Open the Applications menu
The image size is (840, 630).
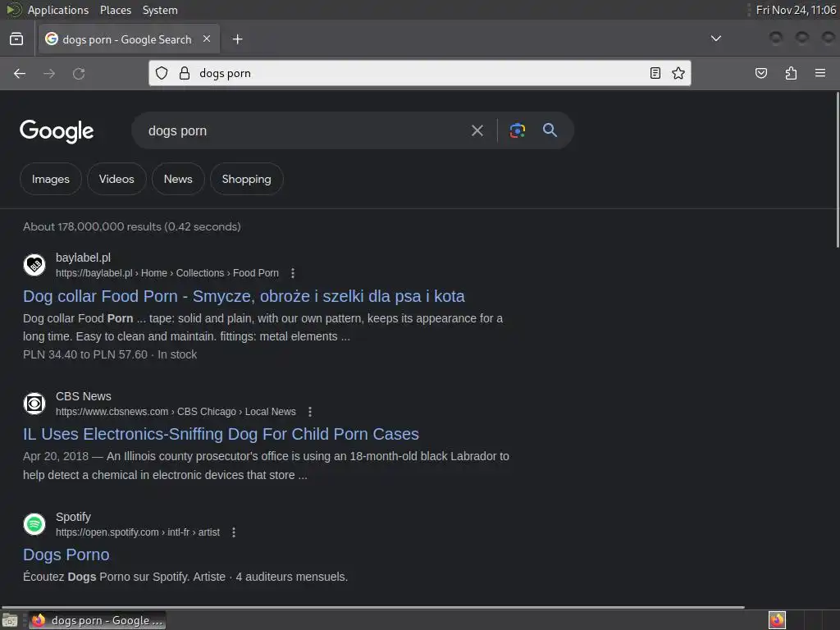coord(58,10)
